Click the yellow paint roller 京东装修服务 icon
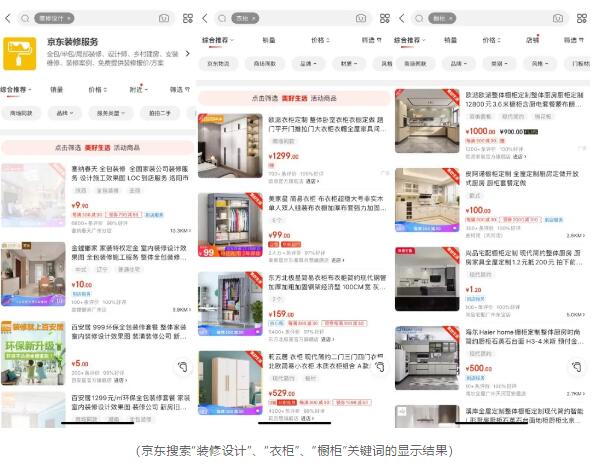The image size is (592, 469). [x=20, y=54]
